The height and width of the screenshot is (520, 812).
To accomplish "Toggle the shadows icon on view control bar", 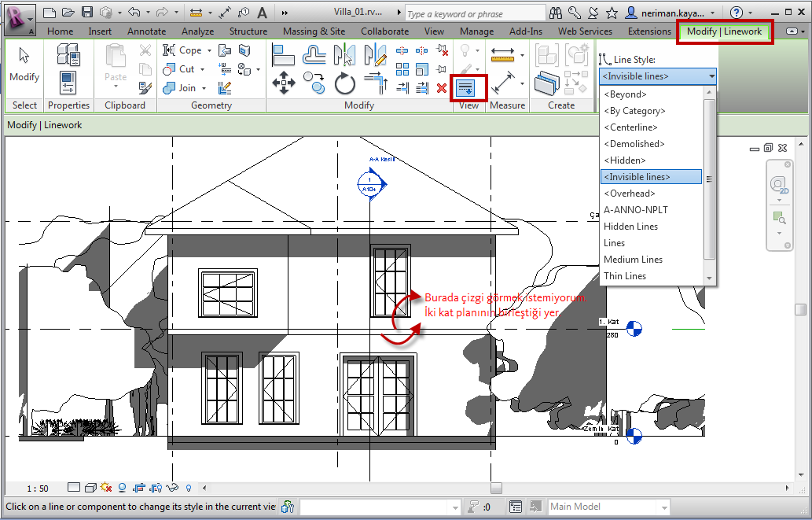I will (x=105, y=487).
